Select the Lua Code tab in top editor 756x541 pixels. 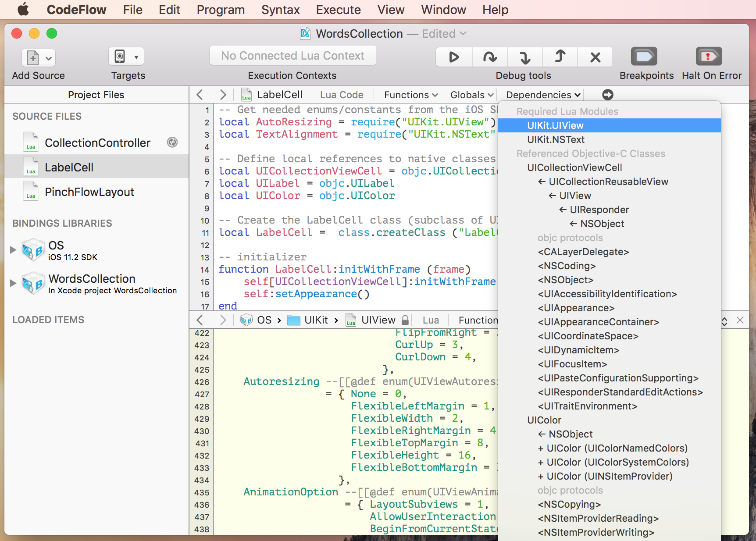point(342,95)
